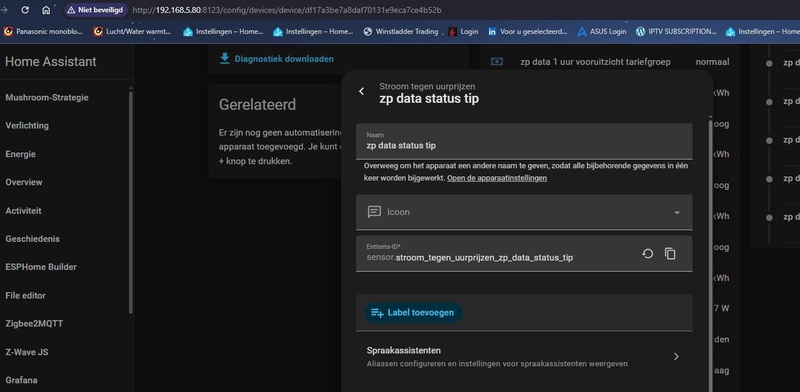Viewport: 800px width, 392px height.
Task: Go to browser home page
Action: click(46, 10)
